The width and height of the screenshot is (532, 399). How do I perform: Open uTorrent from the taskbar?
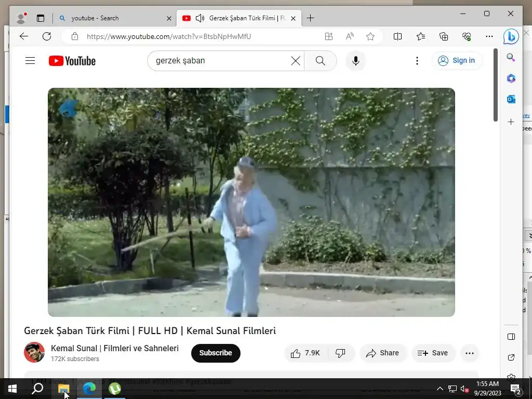coord(115,389)
